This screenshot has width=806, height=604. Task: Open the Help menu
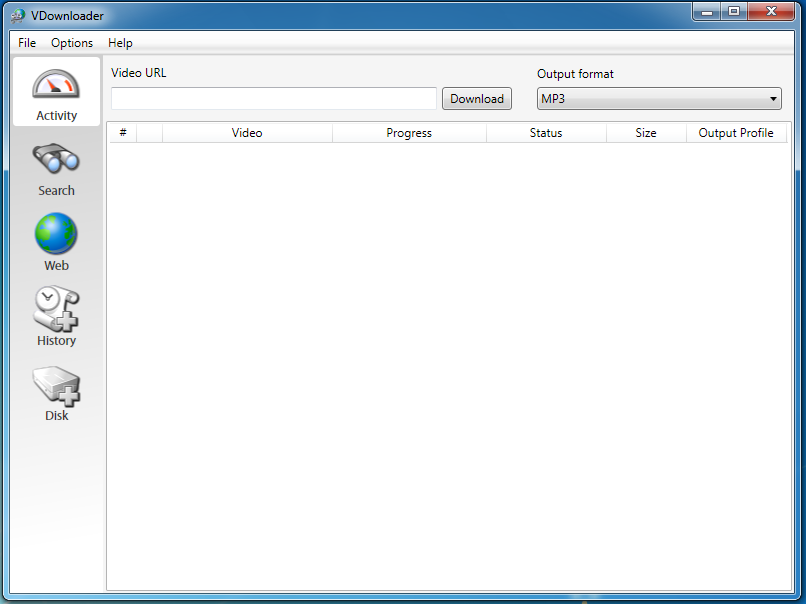click(120, 43)
